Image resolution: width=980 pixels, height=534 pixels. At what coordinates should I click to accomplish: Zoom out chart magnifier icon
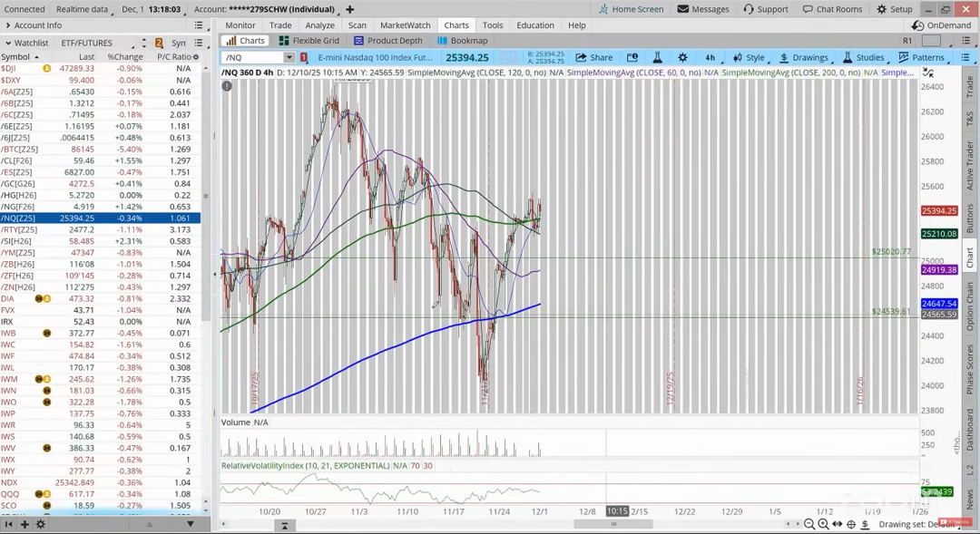click(x=809, y=524)
